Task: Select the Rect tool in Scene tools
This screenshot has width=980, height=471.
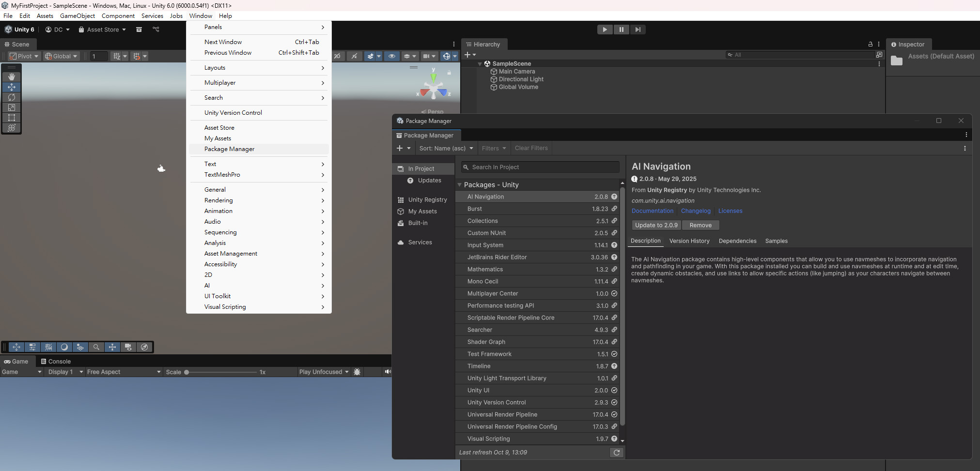Action: click(12, 118)
